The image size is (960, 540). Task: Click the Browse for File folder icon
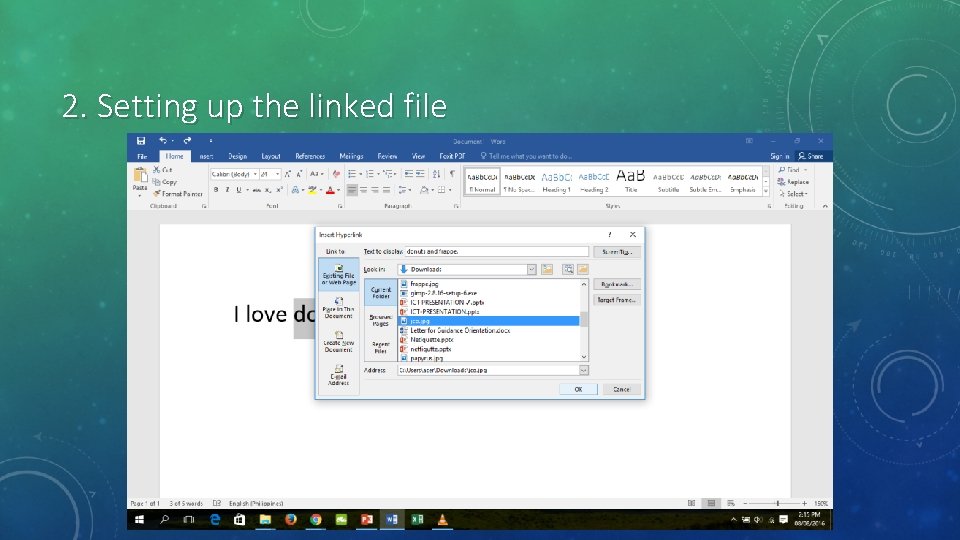[583, 269]
